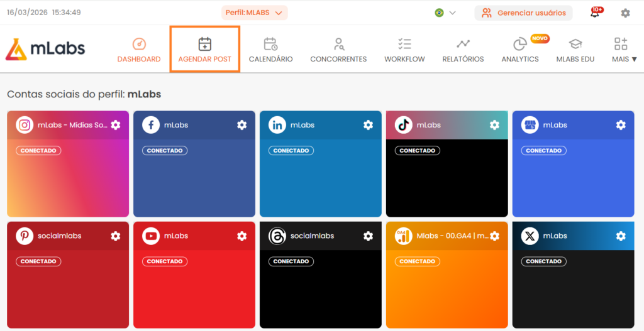Click the Agendar Post calendar-plus icon

point(204,44)
